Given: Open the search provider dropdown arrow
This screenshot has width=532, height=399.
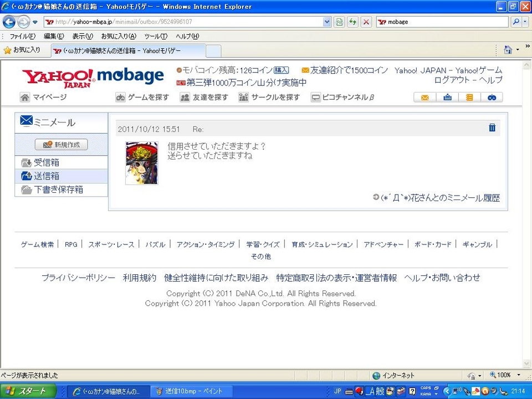Looking at the screenshot, I should click(x=525, y=22).
